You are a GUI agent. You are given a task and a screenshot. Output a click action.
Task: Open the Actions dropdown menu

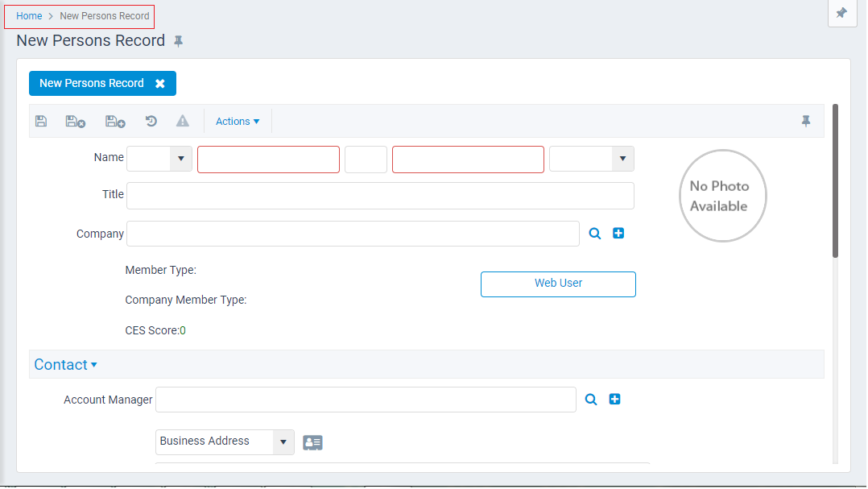click(x=237, y=121)
